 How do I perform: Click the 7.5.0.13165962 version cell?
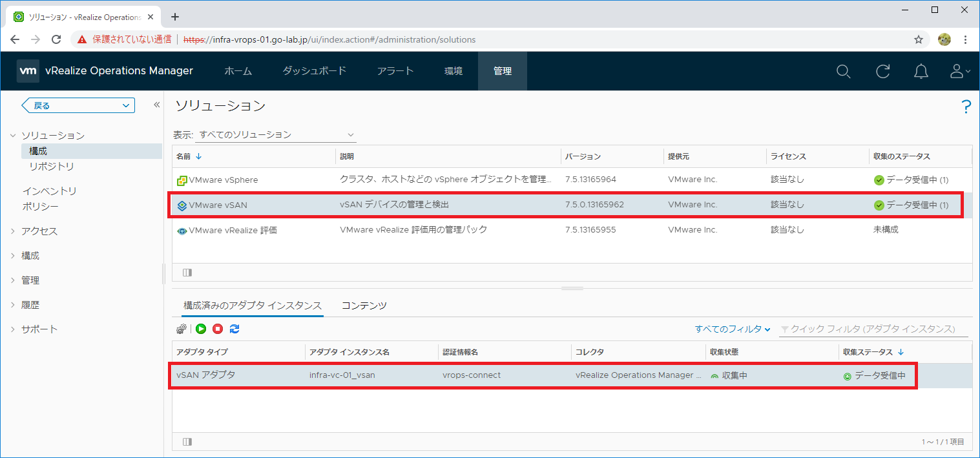point(594,205)
